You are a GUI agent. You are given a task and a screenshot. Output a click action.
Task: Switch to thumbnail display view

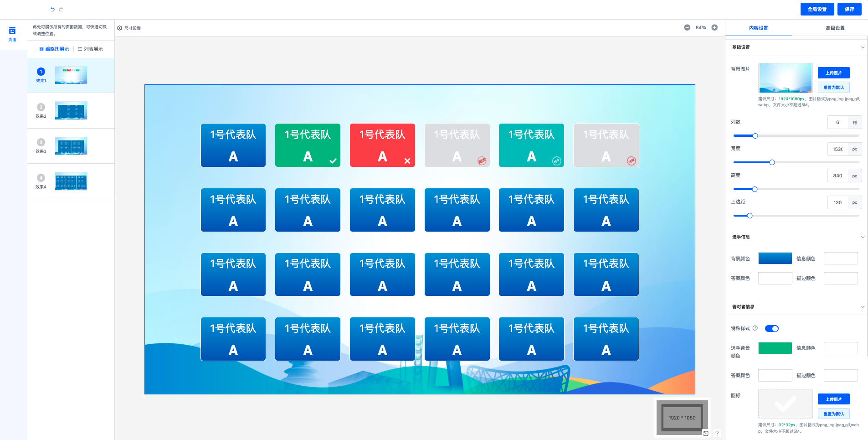click(54, 49)
